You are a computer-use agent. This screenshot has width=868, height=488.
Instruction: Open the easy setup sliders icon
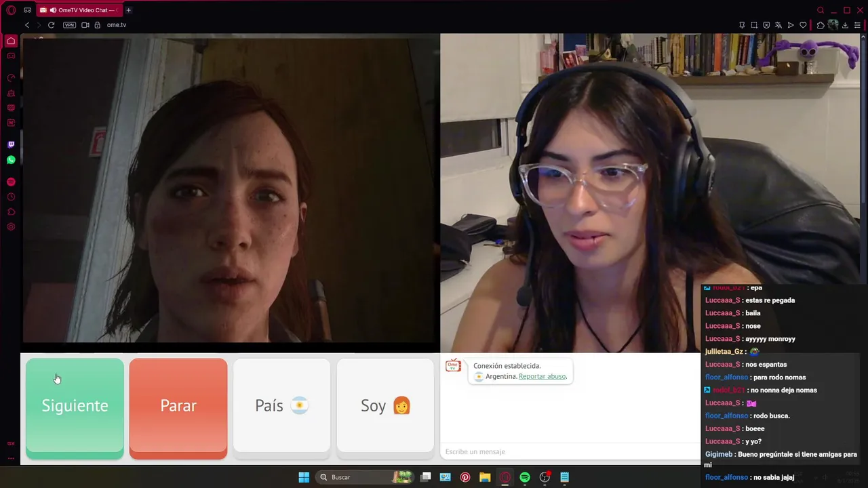coord(858,25)
